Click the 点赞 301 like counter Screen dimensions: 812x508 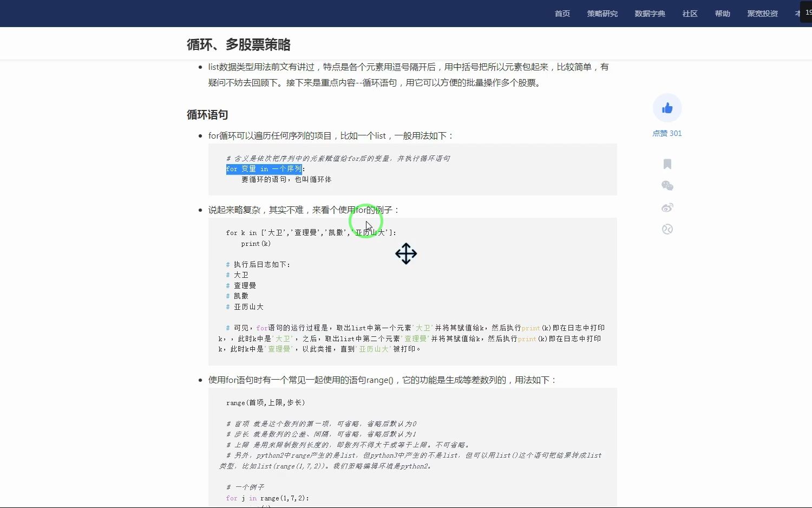(x=667, y=133)
